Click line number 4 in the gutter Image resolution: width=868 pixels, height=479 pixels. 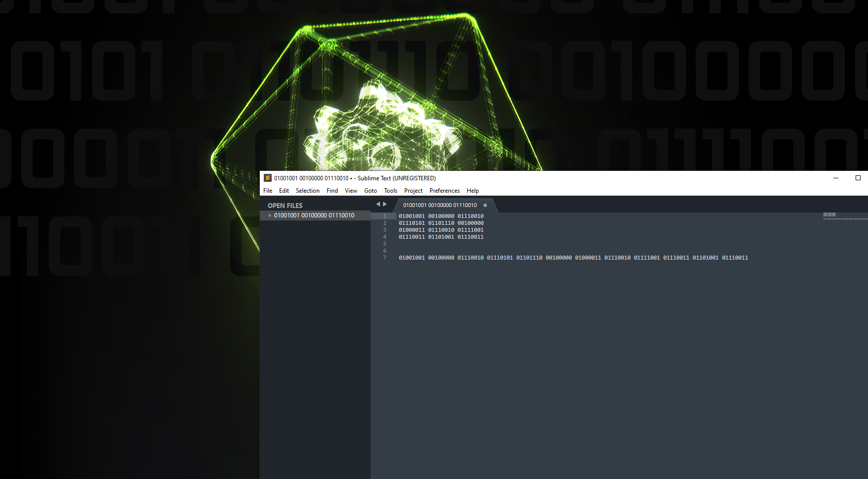[x=385, y=237]
